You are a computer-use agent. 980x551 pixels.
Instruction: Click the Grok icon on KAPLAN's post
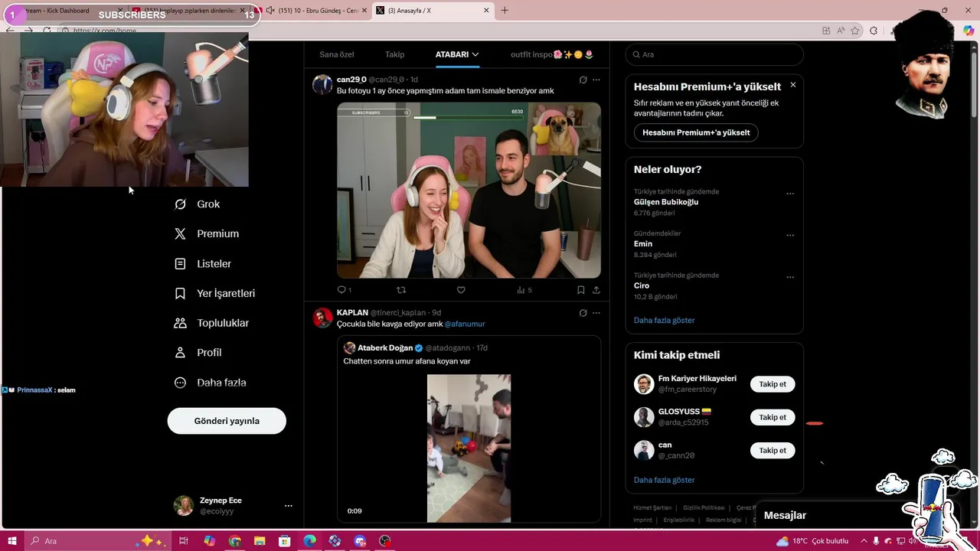click(x=583, y=313)
